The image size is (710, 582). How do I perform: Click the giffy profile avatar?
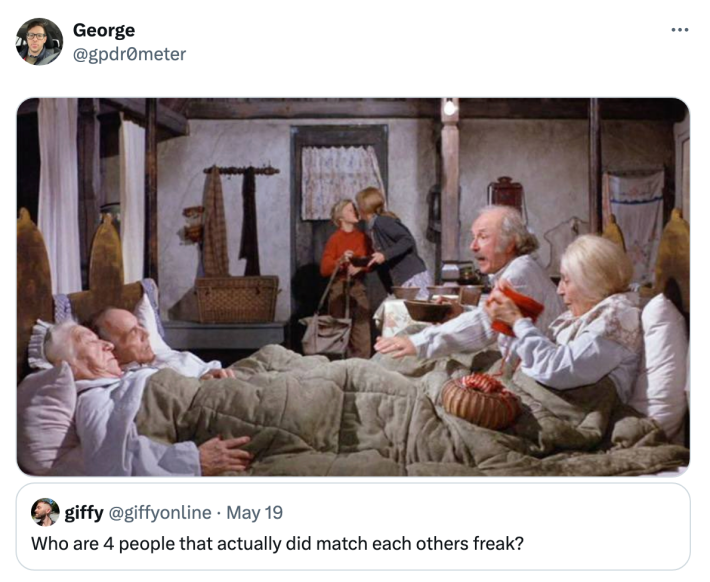click(x=45, y=512)
